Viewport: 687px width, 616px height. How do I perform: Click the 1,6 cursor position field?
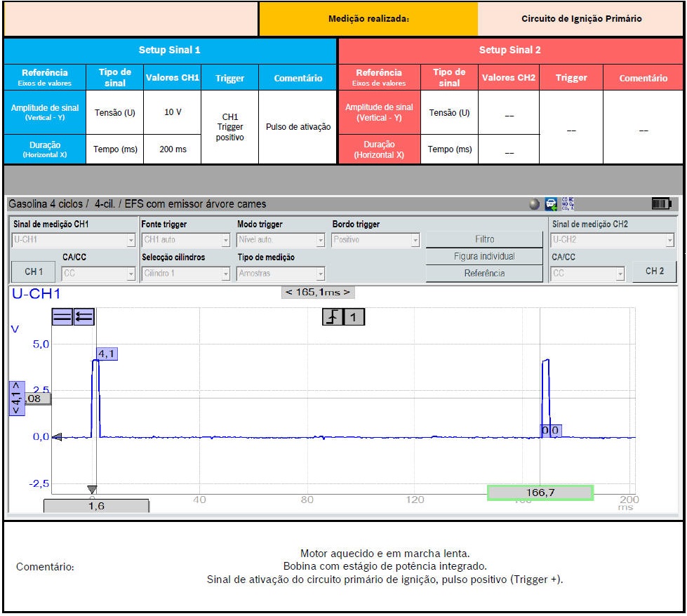tap(96, 505)
